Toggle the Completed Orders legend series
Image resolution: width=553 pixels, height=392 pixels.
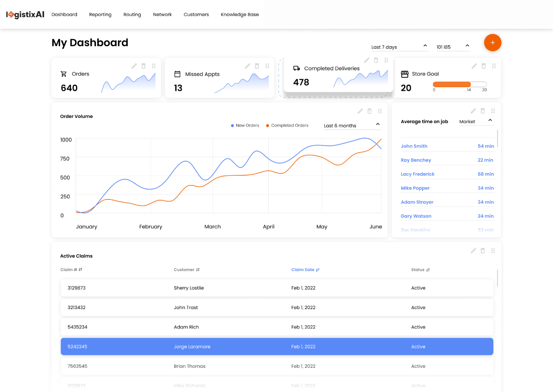click(x=287, y=126)
